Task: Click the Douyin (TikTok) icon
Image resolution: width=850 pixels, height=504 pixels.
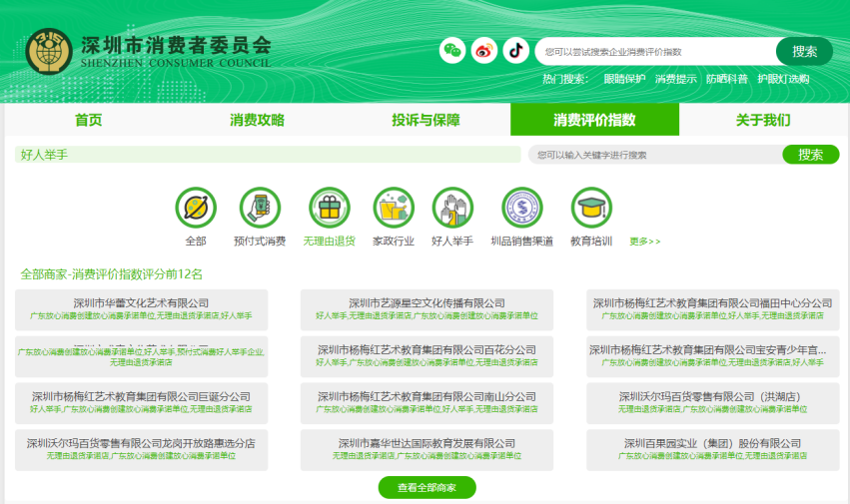Action: click(x=515, y=51)
